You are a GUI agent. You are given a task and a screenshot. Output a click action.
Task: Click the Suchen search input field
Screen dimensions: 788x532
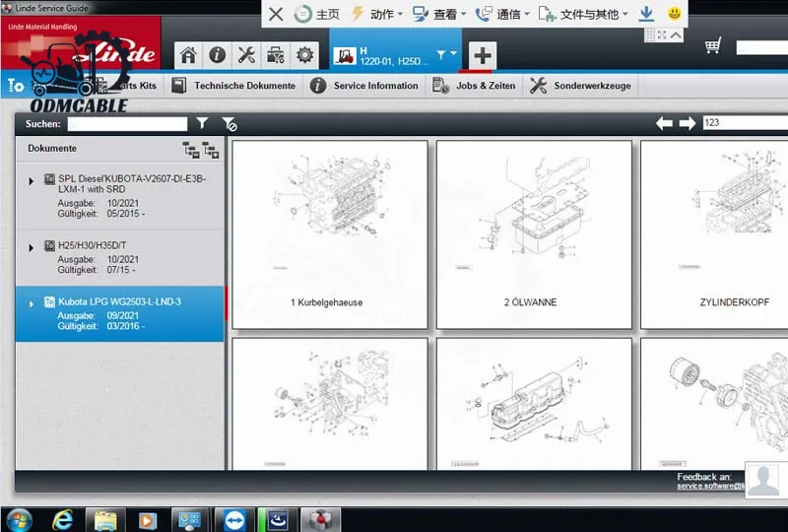pos(127,124)
